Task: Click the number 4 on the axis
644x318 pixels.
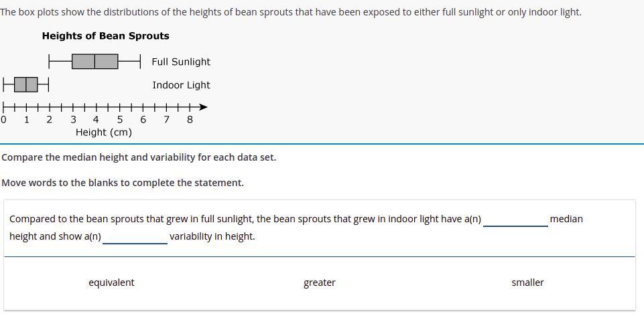Action: click(96, 120)
